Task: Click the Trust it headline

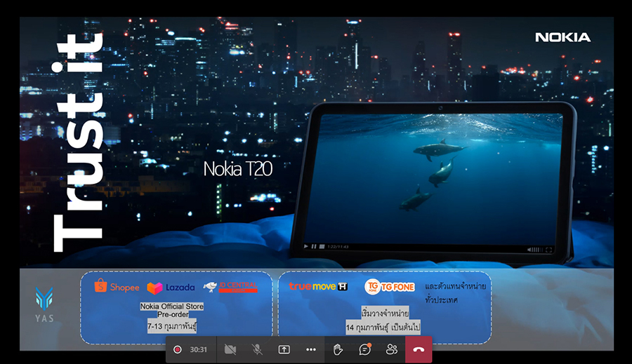Action: pyautogui.click(x=79, y=142)
